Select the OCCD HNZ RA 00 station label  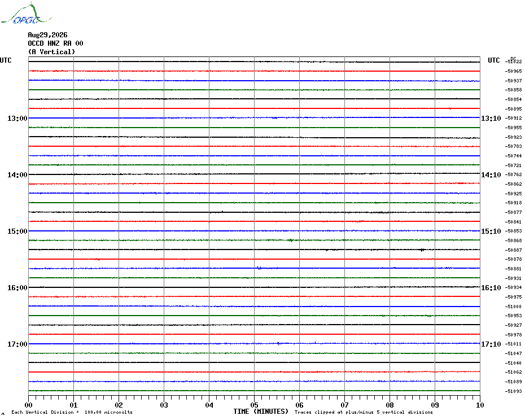pos(55,43)
